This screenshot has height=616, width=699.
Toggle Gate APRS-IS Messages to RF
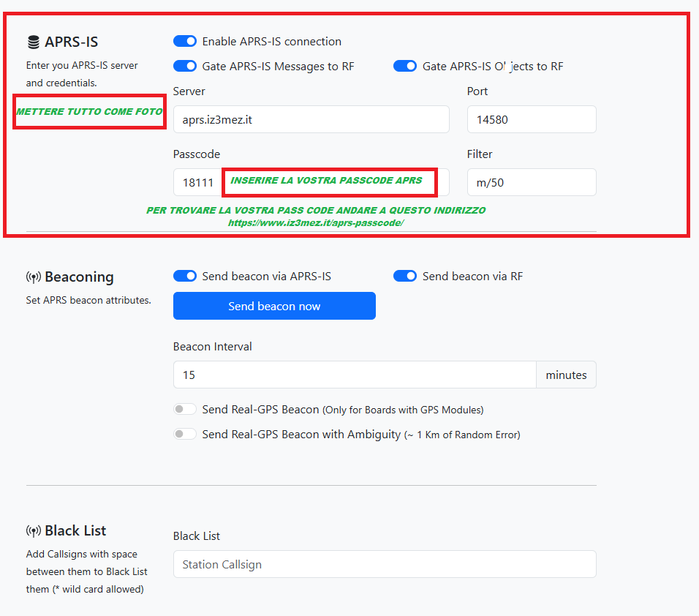point(185,67)
